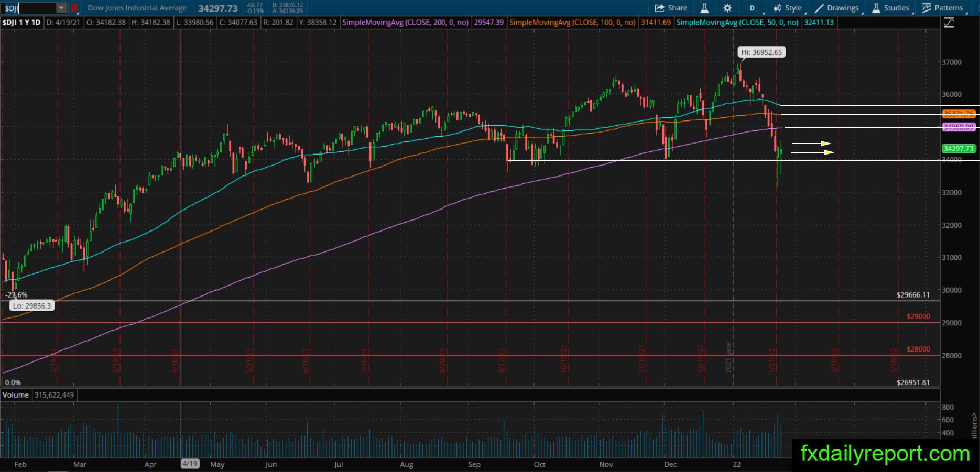
Task: Open the Patterns menu
Action: (x=943, y=8)
